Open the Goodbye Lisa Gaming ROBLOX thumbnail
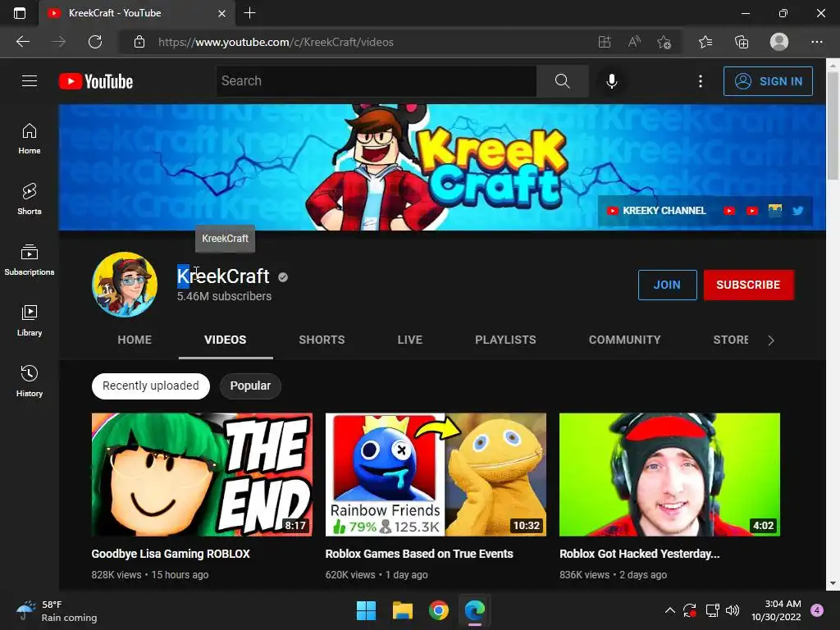840x630 pixels. 202,474
